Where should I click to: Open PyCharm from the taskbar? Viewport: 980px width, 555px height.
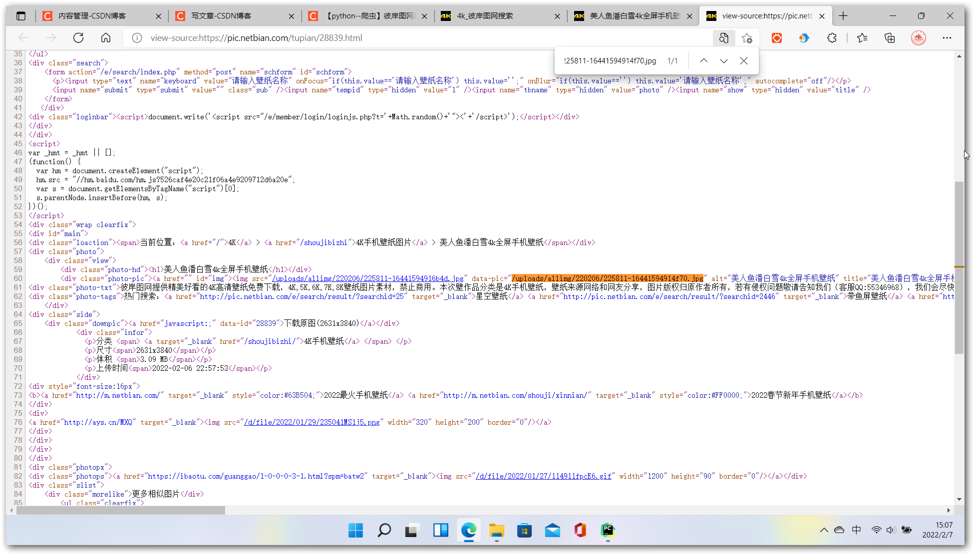(608, 530)
